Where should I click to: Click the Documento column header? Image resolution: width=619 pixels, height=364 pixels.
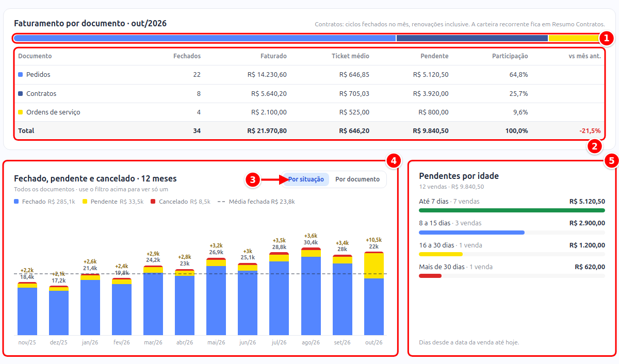pyautogui.click(x=35, y=56)
